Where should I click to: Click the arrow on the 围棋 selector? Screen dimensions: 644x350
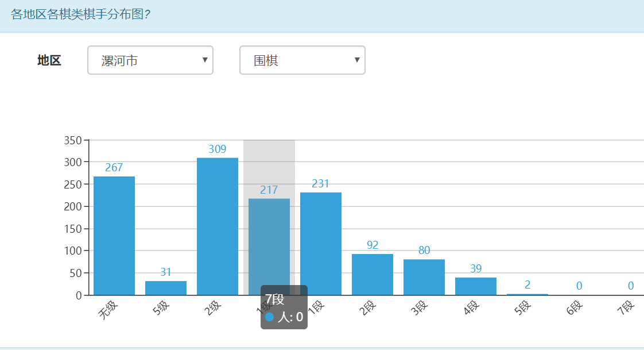click(x=357, y=60)
